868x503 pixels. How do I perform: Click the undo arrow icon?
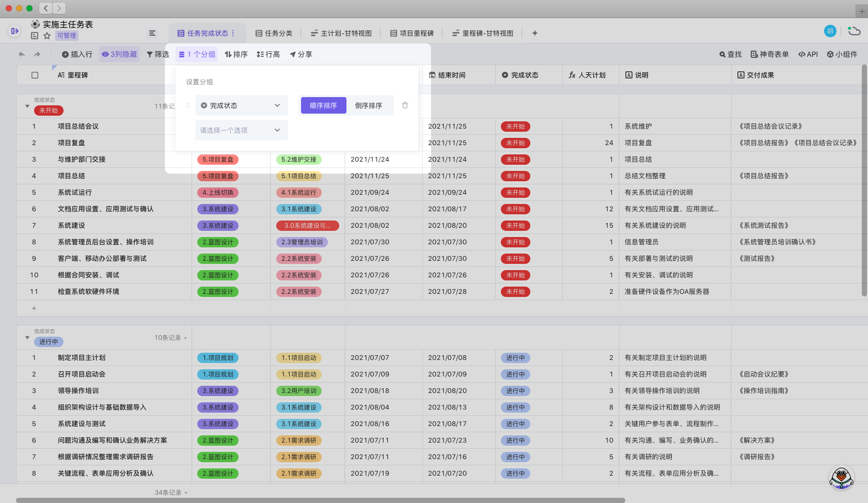[x=22, y=54]
